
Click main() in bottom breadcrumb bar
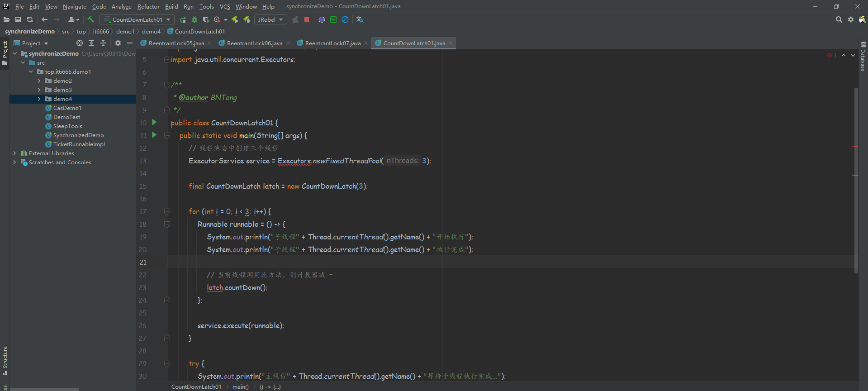point(240,387)
